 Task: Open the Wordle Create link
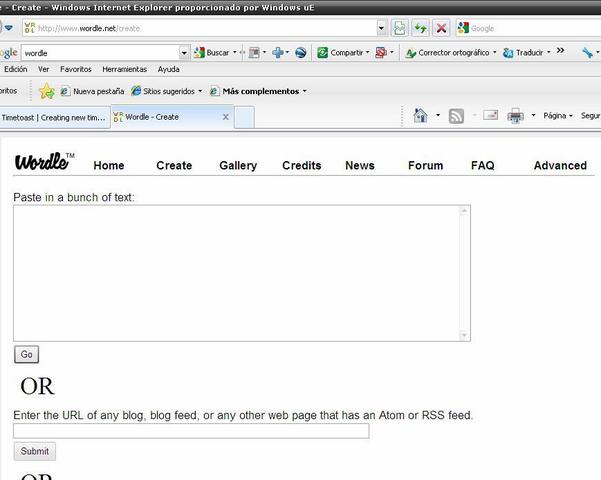174,165
